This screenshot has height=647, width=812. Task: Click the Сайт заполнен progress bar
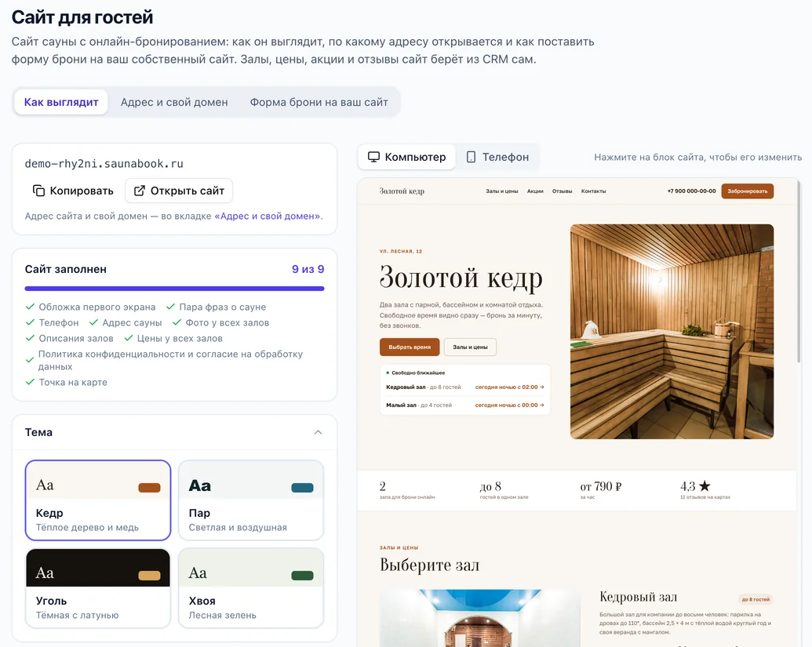pyautogui.click(x=174, y=289)
